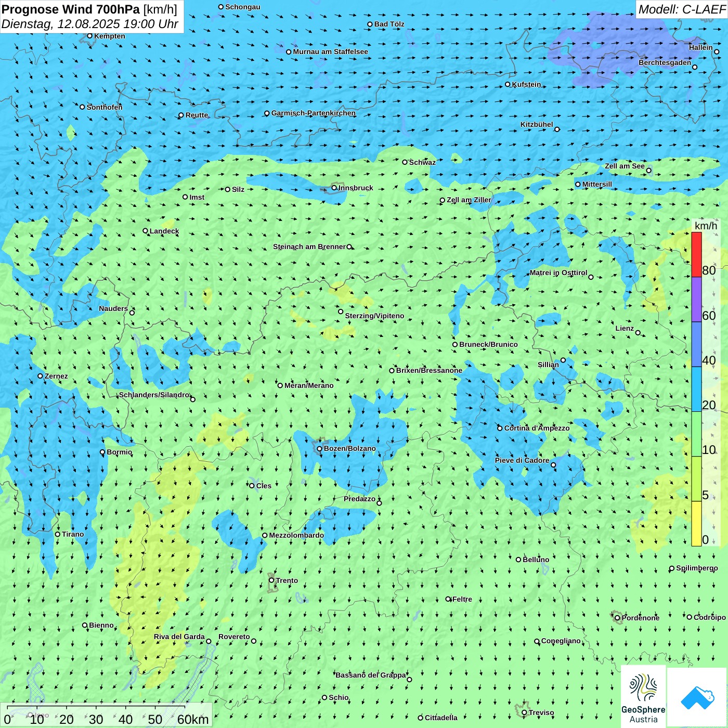Image resolution: width=728 pixels, height=728 pixels.
Task: Click the 'Schongau' label
Action: point(243,7)
